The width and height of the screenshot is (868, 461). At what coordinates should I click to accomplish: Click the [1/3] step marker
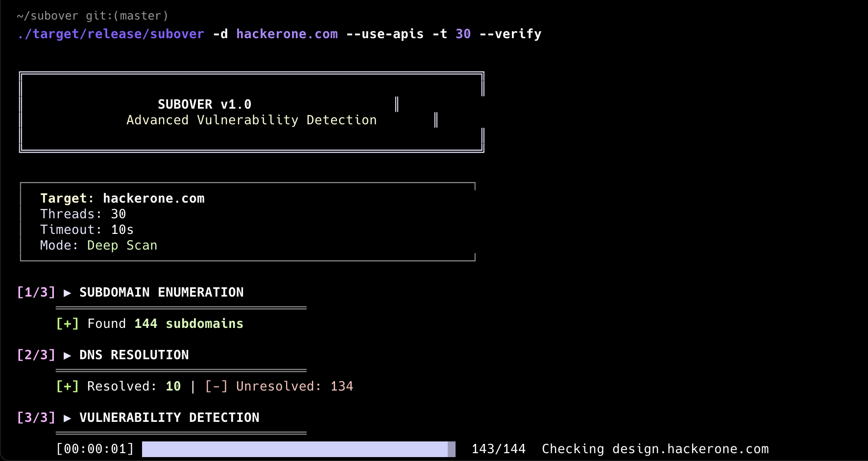tap(36, 292)
